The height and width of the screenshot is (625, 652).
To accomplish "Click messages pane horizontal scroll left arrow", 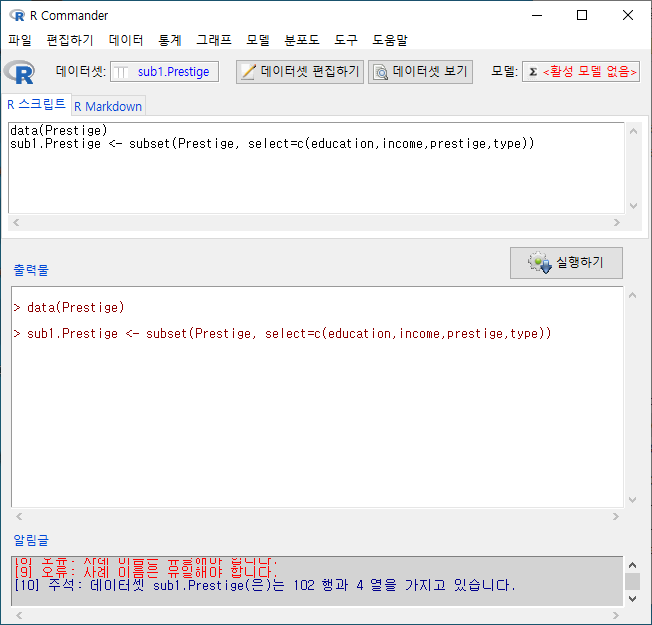I will 19,615.
